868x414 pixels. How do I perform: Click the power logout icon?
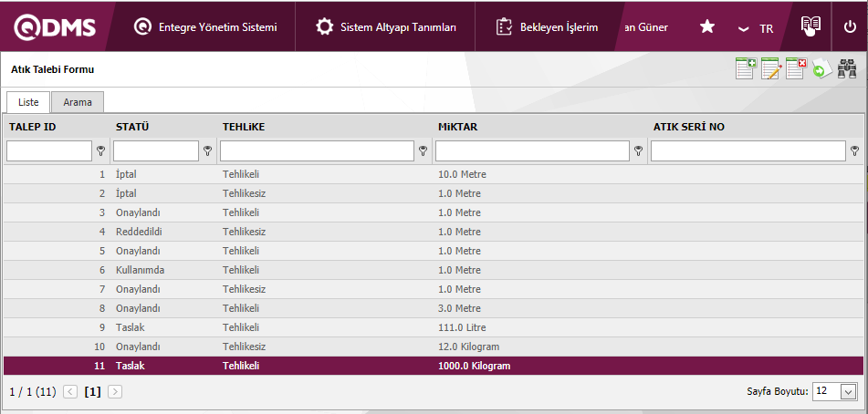pyautogui.click(x=850, y=27)
